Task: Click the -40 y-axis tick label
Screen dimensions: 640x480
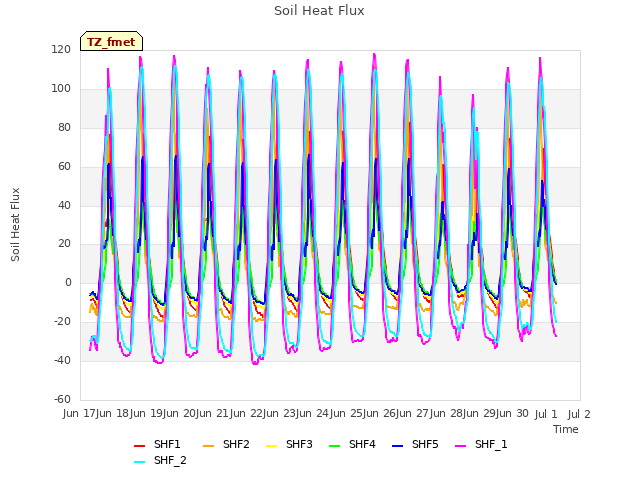Action: (x=62, y=360)
